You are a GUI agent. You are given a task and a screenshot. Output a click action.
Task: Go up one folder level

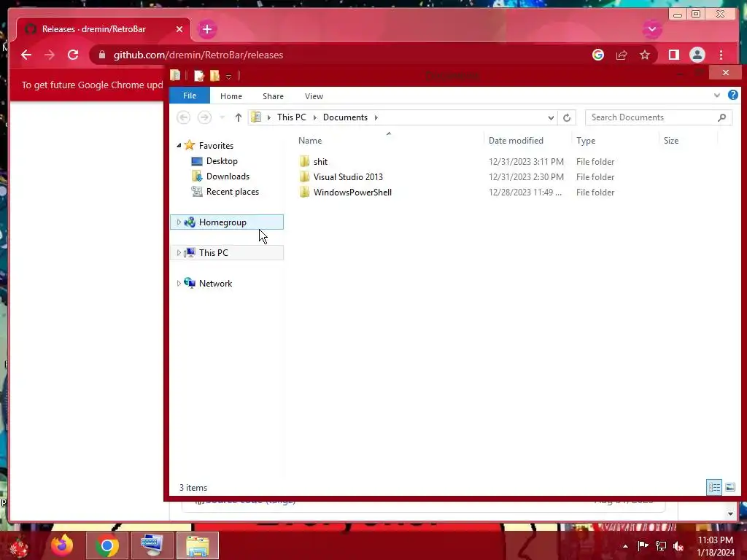click(239, 117)
